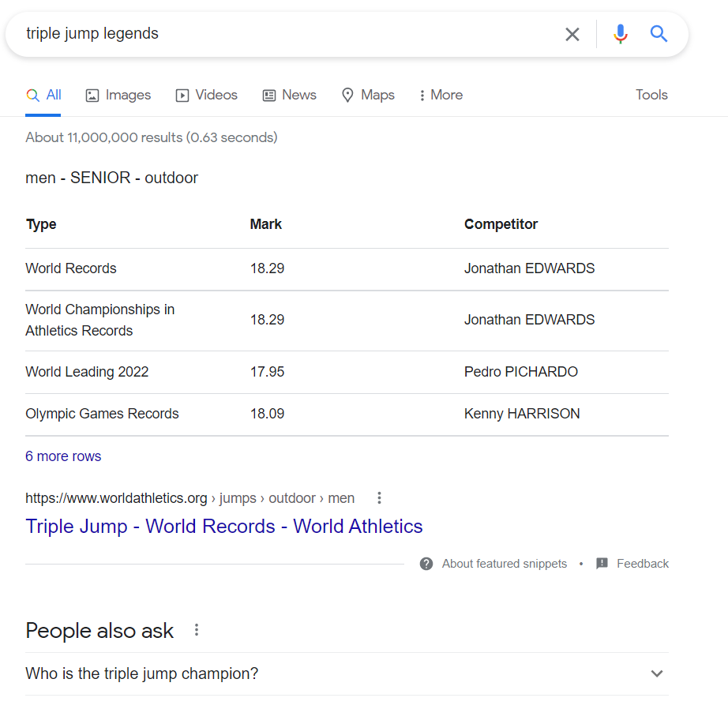The width and height of the screenshot is (728, 709).
Task: Click the 'Mark' column header
Action: coord(266,224)
